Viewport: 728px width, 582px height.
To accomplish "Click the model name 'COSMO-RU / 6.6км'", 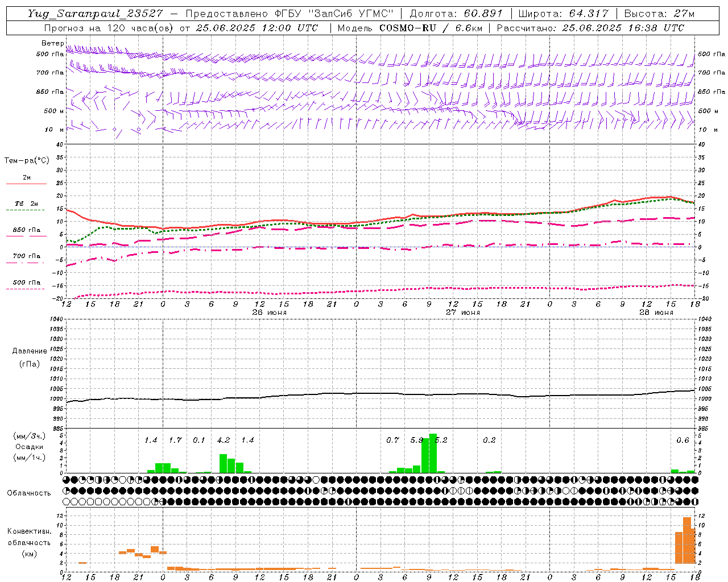I will (431, 28).
